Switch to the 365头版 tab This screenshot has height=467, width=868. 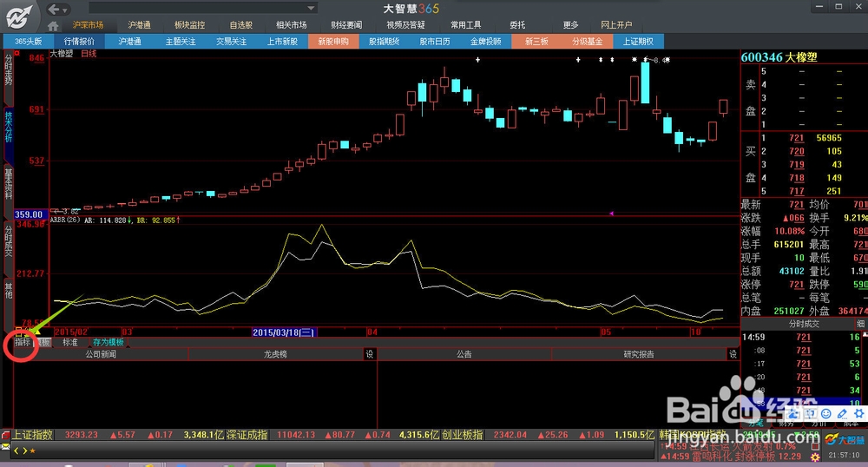click(29, 42)
